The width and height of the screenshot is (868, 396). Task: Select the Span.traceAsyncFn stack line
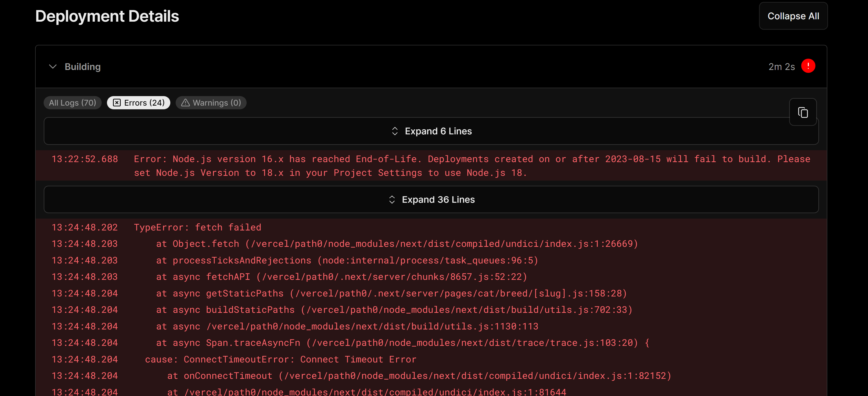[403, 343]
